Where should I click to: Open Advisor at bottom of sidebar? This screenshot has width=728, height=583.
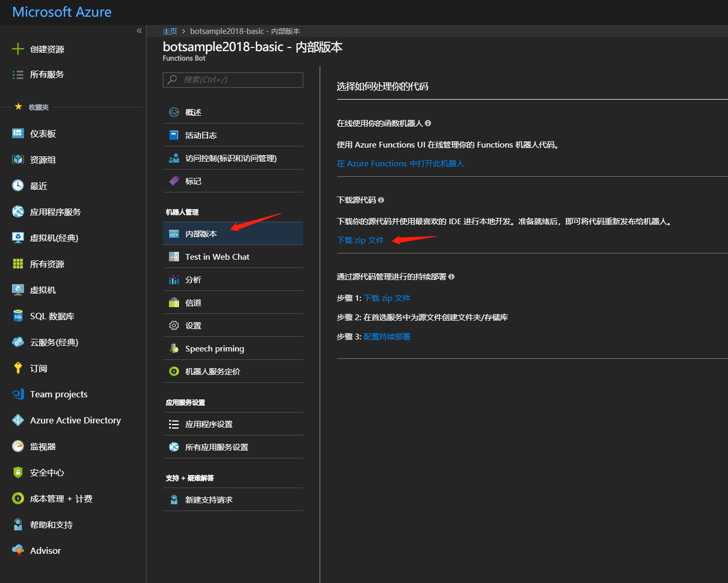45,550
